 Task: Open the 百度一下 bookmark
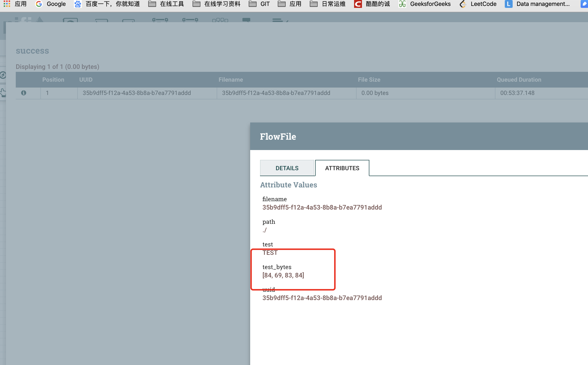107,4
